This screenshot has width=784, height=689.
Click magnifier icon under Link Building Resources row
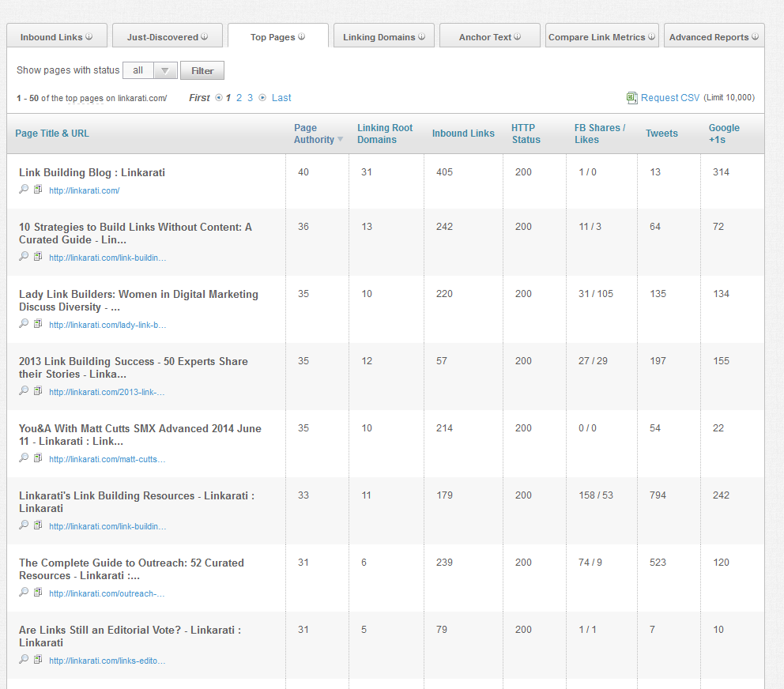(24, 525)
